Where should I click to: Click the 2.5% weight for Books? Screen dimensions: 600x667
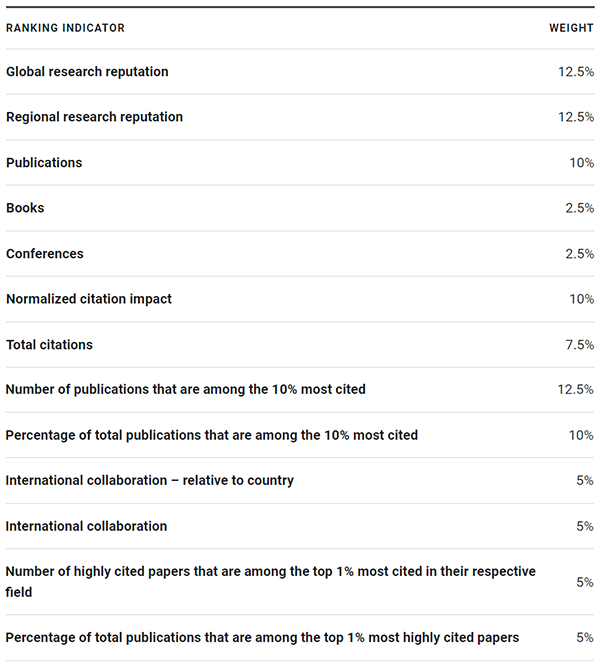coord(579,208)
